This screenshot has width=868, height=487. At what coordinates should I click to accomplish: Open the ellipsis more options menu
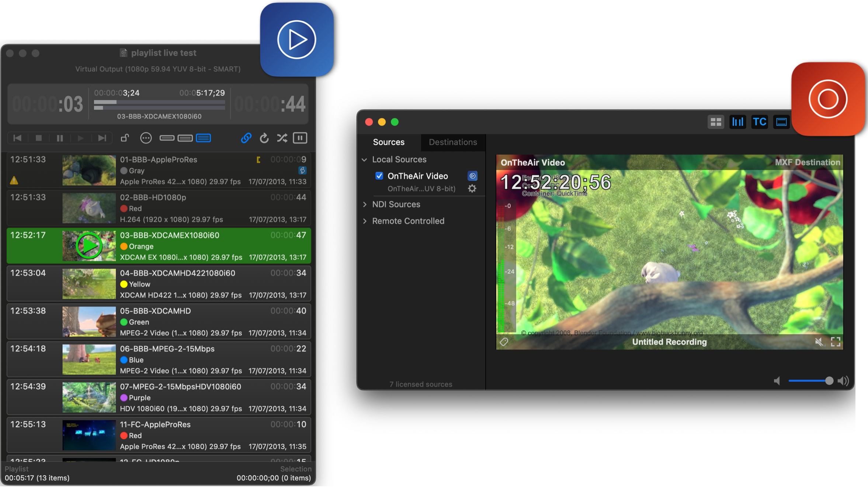click(146, 138)
